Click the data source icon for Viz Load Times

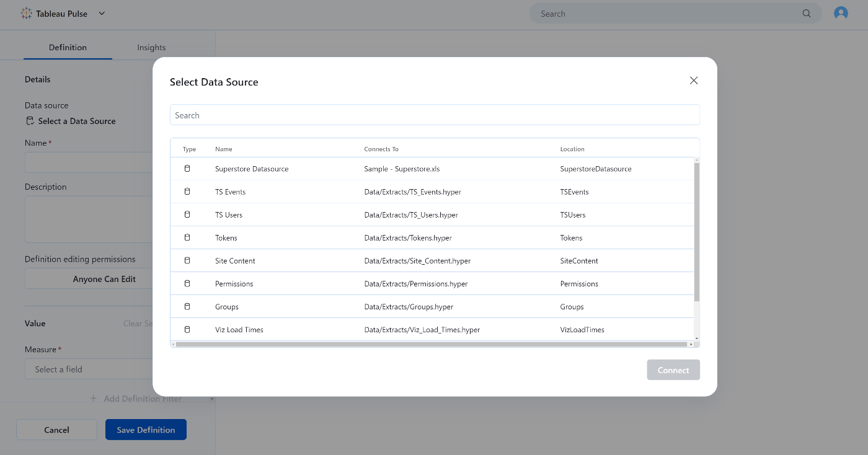coord(187,329)
